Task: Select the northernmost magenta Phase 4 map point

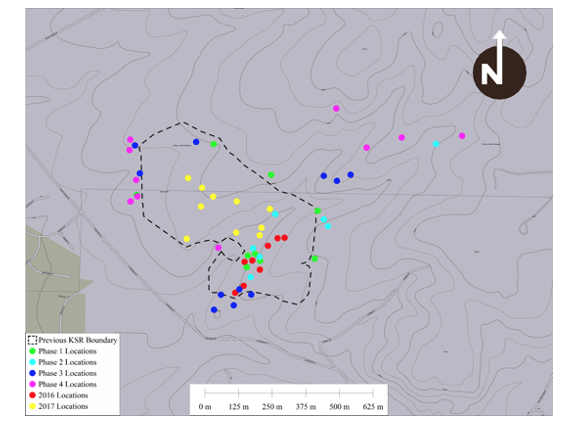Action: [336, 108]
